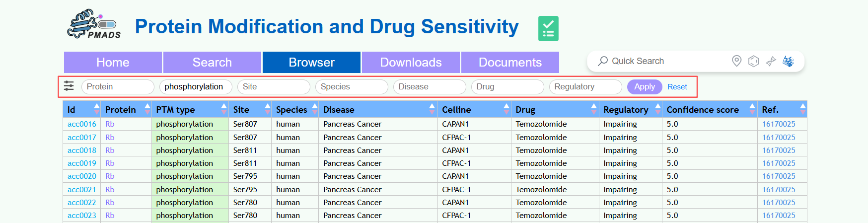Go to the Documents tab

(510, 63)
